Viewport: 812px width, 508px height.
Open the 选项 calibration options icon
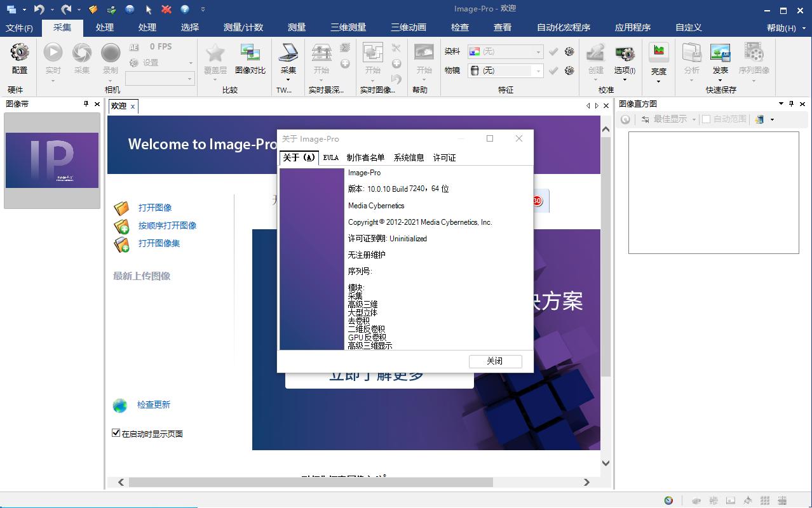pyautogui.click(x=625, y=53)
